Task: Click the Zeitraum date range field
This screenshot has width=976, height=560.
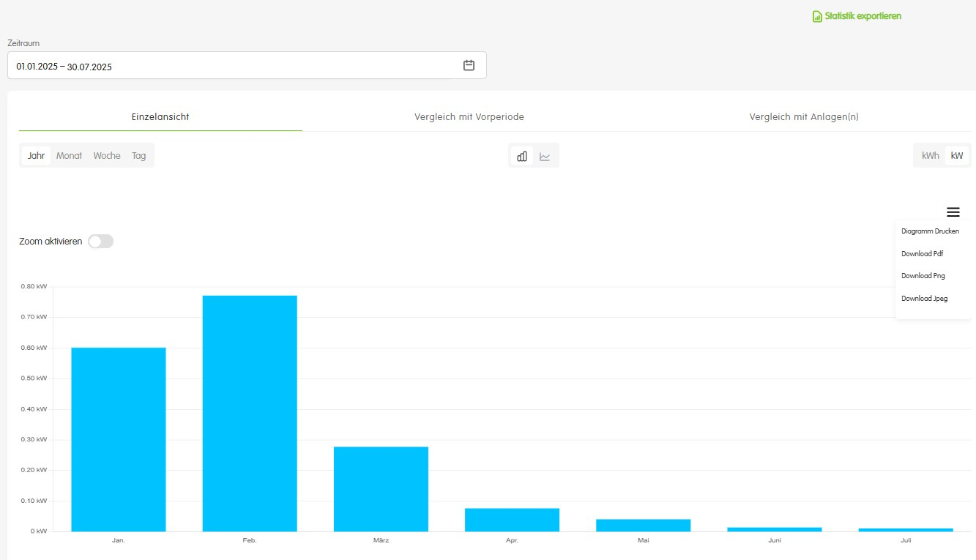Action: (x=234, y=66)
